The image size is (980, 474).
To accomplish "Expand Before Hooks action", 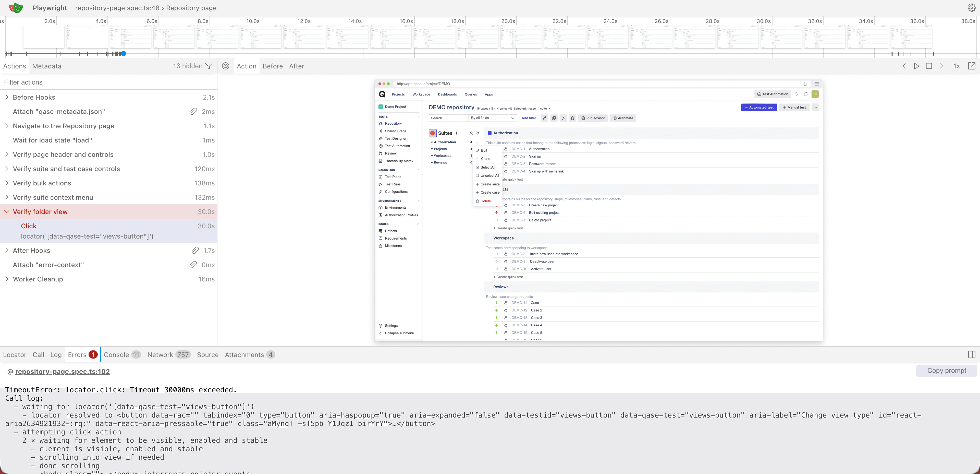I will (x=6, y=97).
